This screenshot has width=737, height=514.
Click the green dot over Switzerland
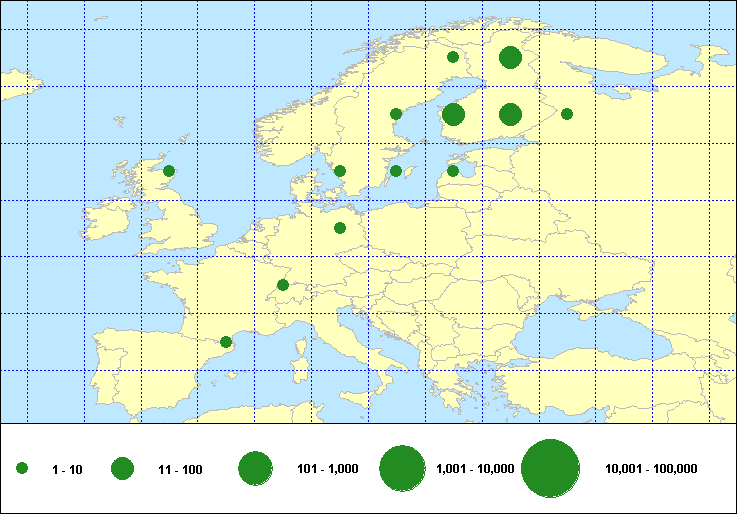click(x=283, y=285)
